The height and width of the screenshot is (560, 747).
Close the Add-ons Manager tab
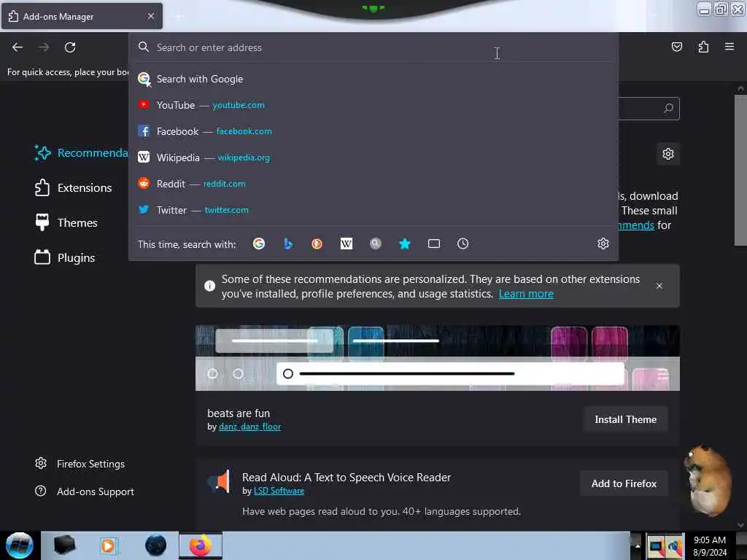click(x=150, y=16)
